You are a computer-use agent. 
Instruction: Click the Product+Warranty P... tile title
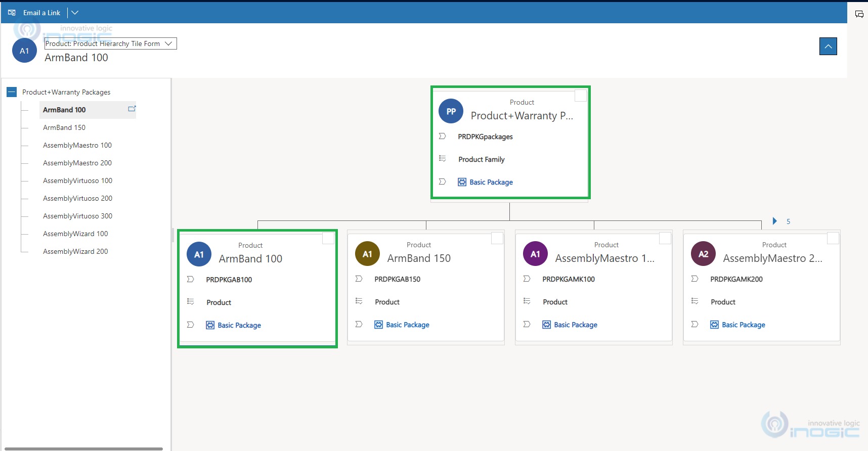[x=522, y=116]
